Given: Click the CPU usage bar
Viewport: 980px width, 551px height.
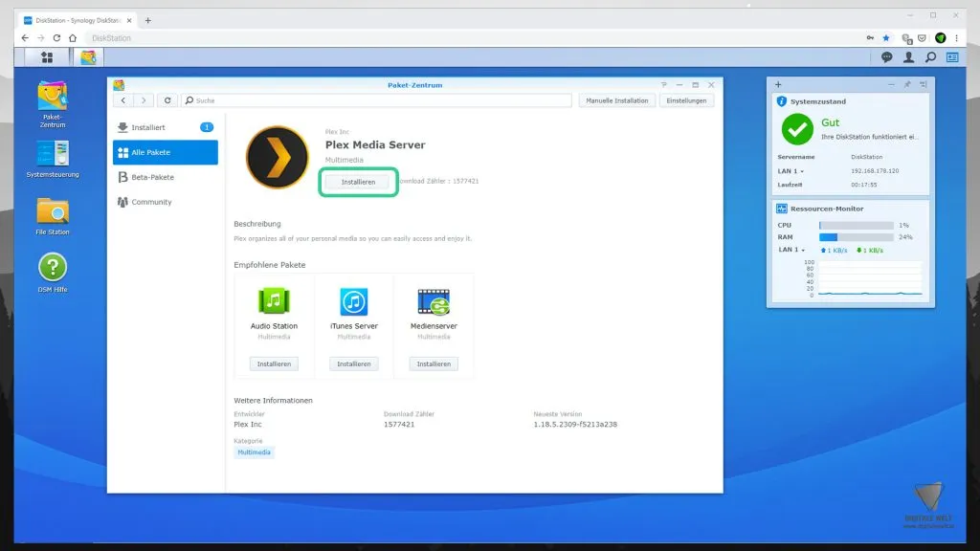Looking at the screenshot, I should (x=857, y=226).
